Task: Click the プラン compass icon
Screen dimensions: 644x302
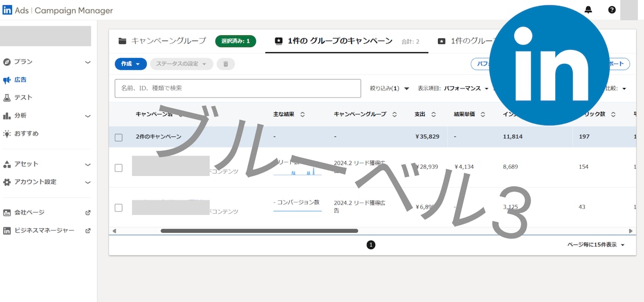Action: (x=7, y=62)
